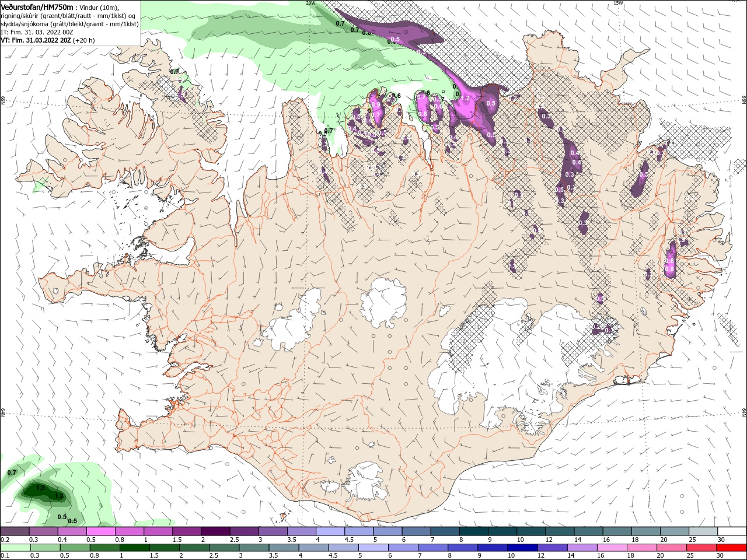Choose the upper legend row 4 lavender swatch
The width and height of the screenshot is (747, 560).
(x=329, y=531)
